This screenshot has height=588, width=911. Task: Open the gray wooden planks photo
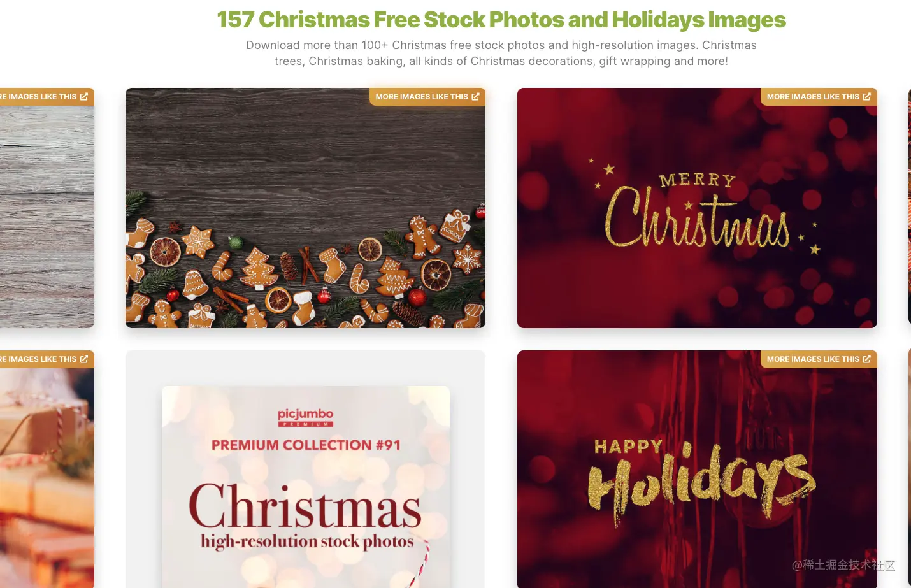click(x=47, y=217)
